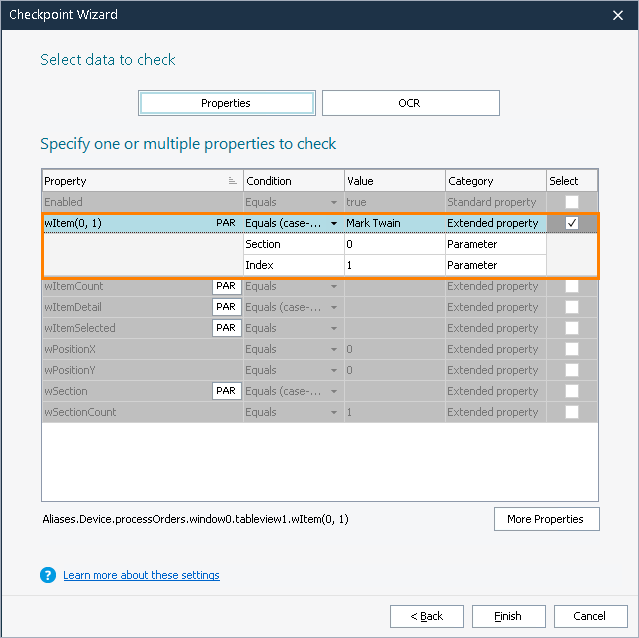Click the PAR icon next to wItemCount
The height and width of the screenshot is (638, 639).
click(226, 286)
